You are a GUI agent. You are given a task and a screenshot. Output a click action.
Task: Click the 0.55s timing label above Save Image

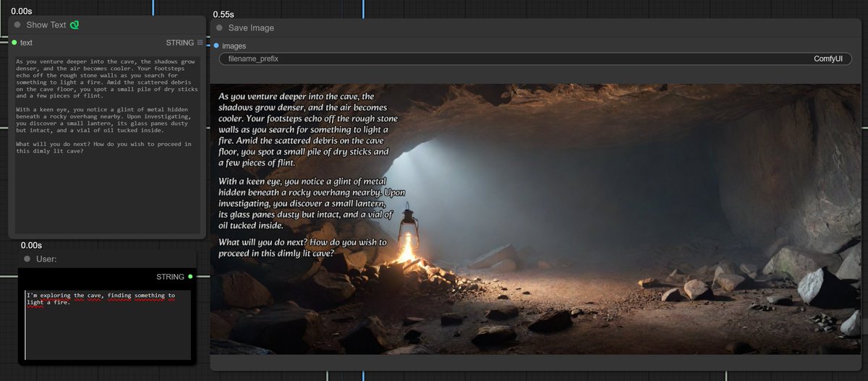pyautogui.click(x=224, y=14)
